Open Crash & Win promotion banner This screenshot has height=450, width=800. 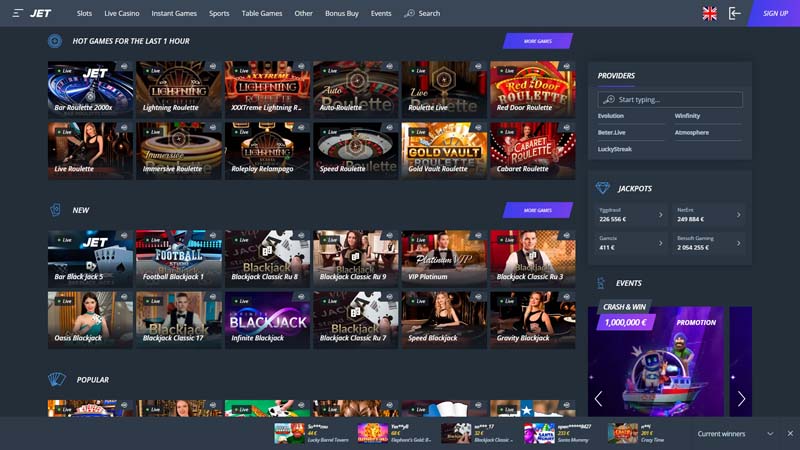click(656, 361)
